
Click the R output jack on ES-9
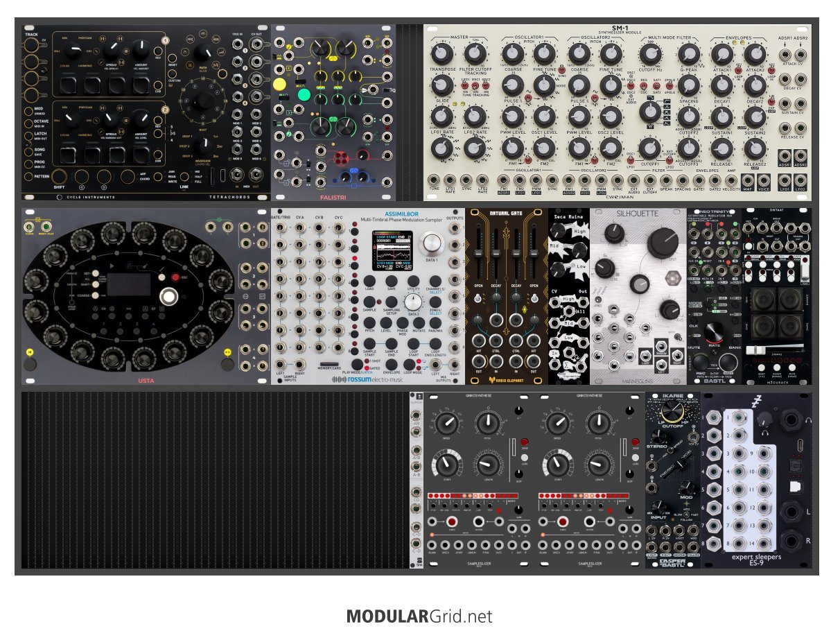791,541
